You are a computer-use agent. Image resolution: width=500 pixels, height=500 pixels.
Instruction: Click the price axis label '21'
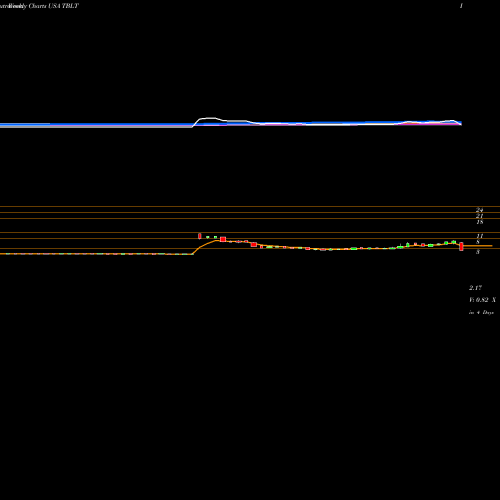(479, 216)
